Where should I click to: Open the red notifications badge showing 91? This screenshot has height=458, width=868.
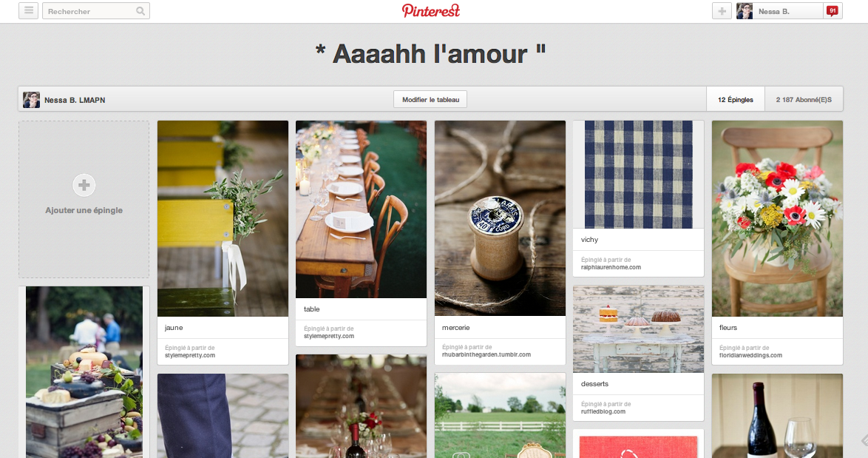click(x=833, y=10)
